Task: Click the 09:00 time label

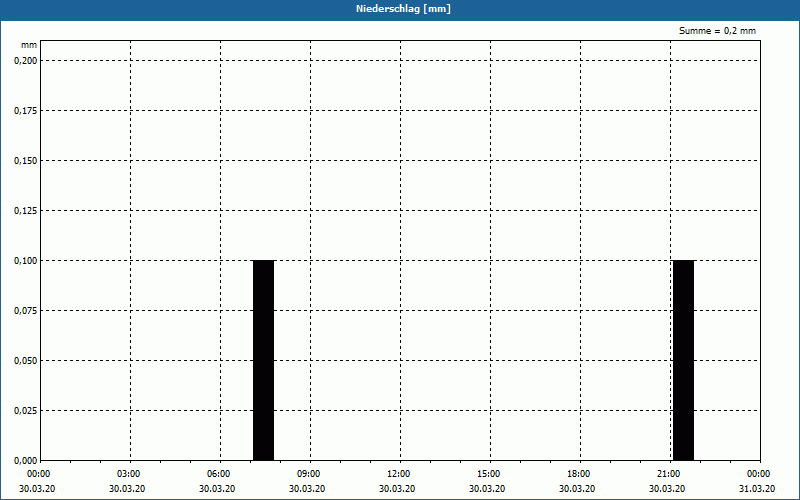Action: [308, 474]
